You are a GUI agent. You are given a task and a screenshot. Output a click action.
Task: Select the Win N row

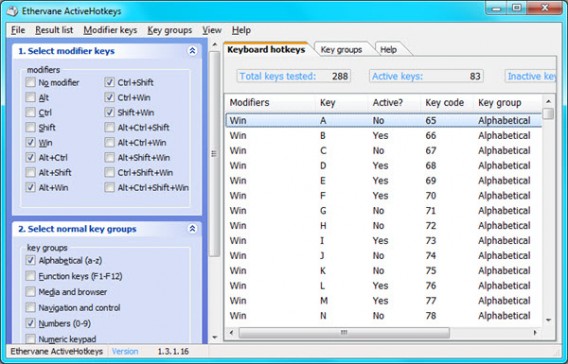[383, 315]
